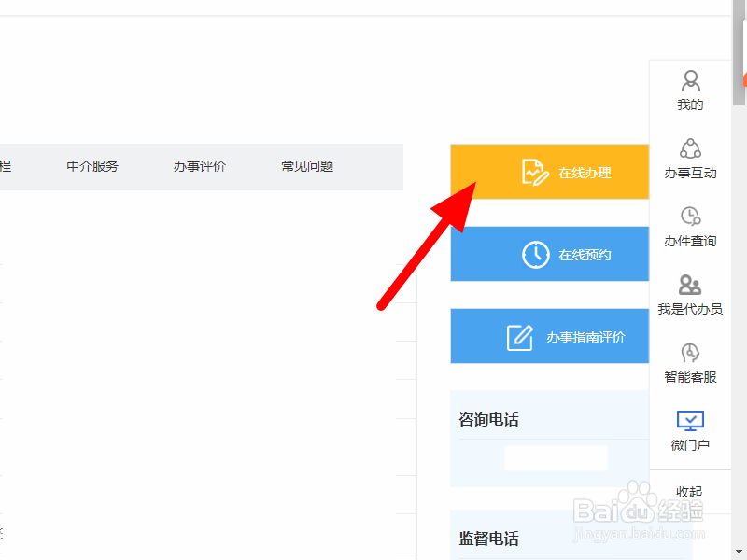
Task: Click the 办事互动 label
Action: pyautogui.click(x=690, y=173)
